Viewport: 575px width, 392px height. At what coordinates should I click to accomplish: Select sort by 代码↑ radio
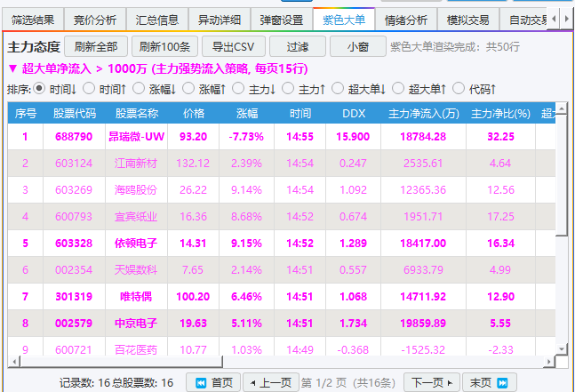459,88
